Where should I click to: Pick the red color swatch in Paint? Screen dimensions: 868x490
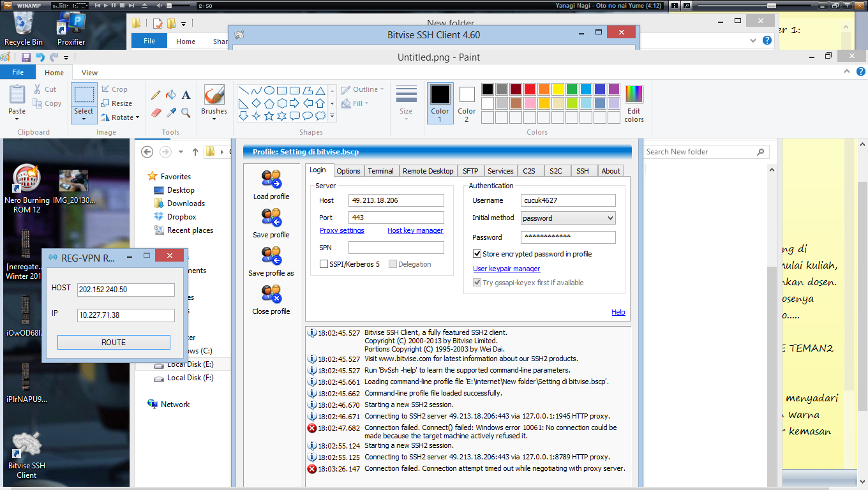tap(530, 89)
